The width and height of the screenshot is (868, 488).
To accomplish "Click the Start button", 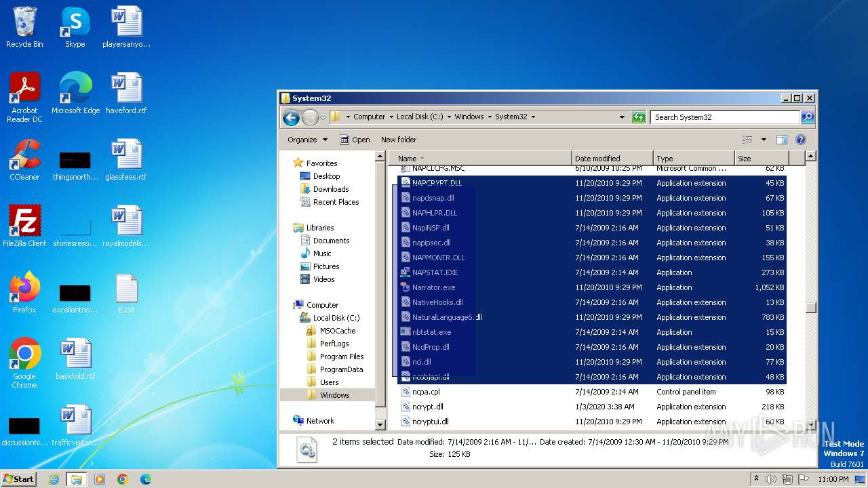I will pos(18,479).
